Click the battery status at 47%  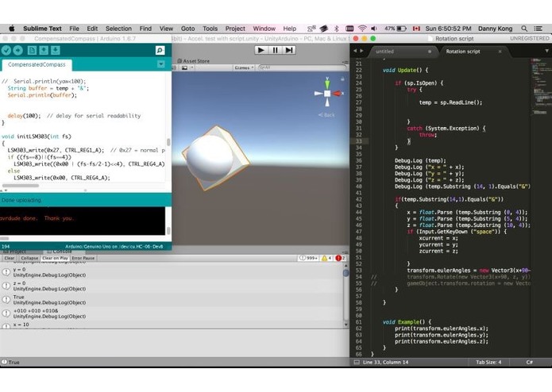click(396, 29)
